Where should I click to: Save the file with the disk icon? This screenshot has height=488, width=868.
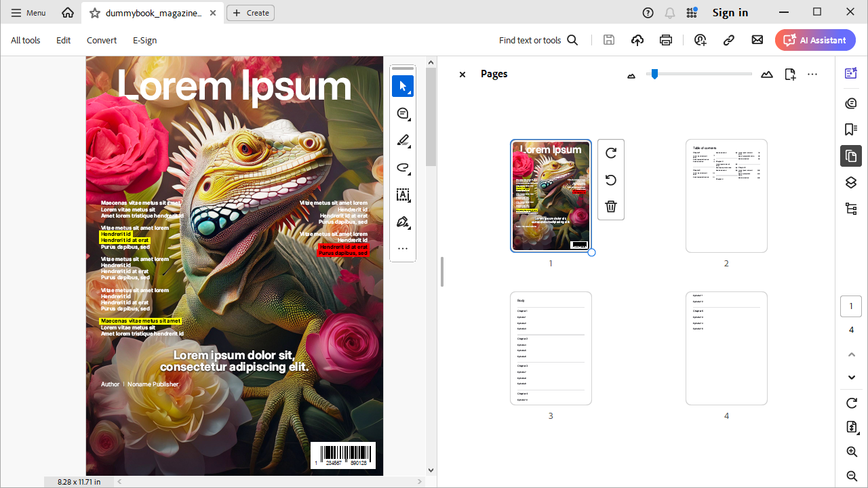click(609, 40)
